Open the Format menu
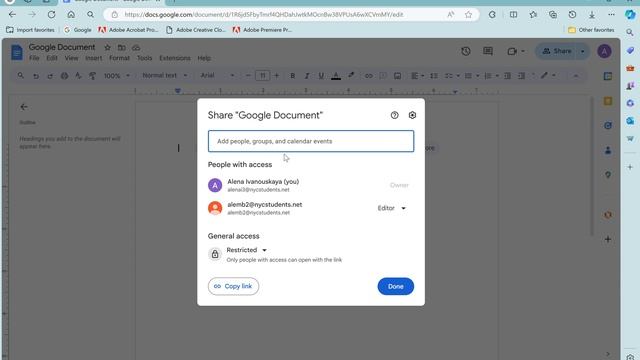Image resolution: width=640 pixels, height=360 pixels. click(x=119, y=58)
